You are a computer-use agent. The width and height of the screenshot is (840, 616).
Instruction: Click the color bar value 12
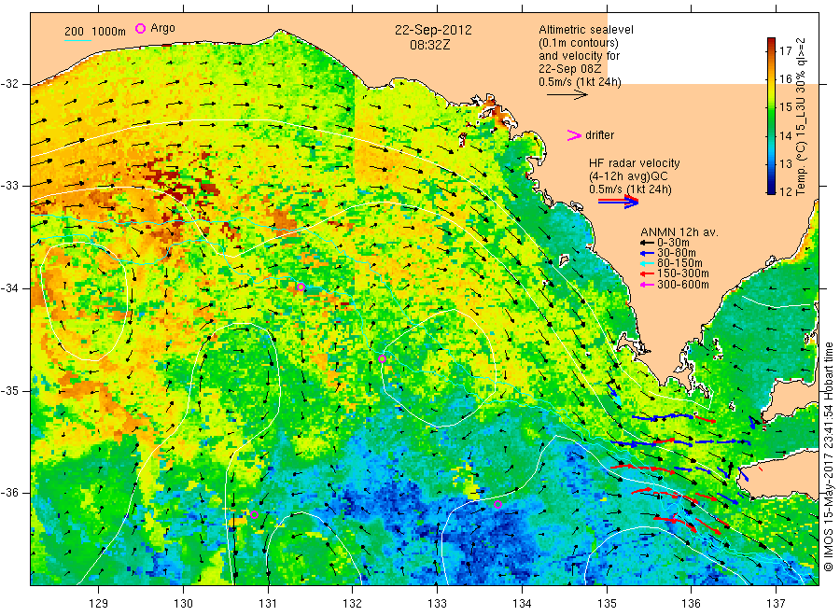tap(785, 191)
